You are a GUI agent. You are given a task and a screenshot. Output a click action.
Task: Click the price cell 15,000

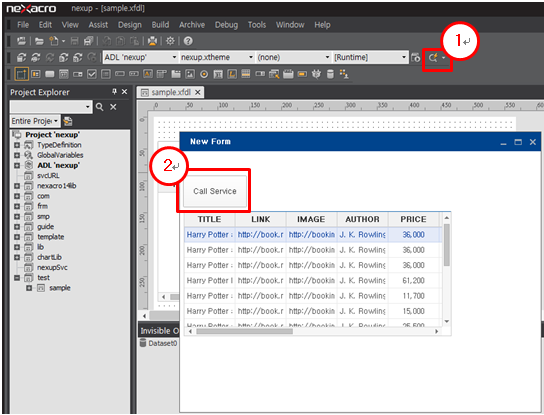point(413,311)
